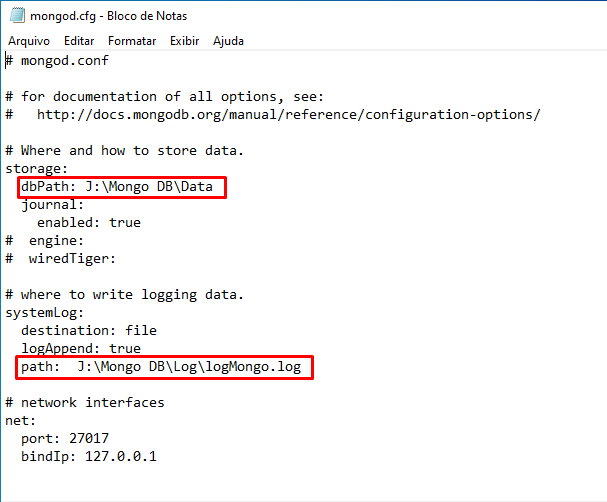
Task: Open the Arquivo menu
Action: pyautogui.click(x=29, y=41)
